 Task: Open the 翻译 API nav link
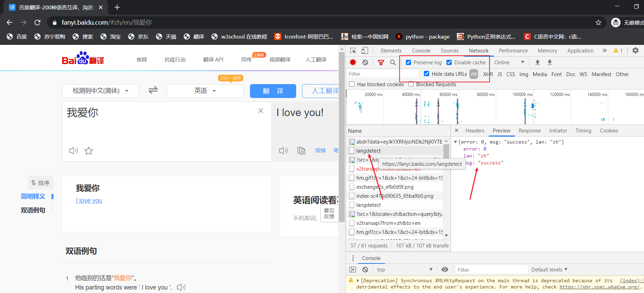[x=213, y=60]
